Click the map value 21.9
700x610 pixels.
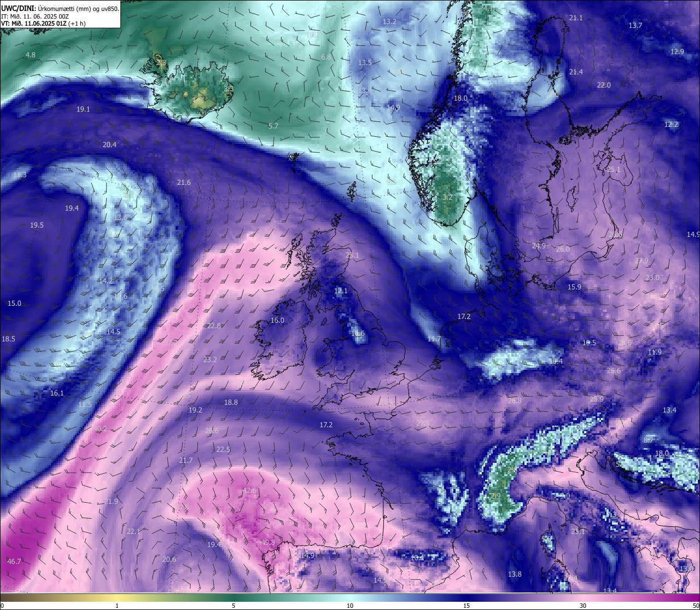tap(111, 502)
